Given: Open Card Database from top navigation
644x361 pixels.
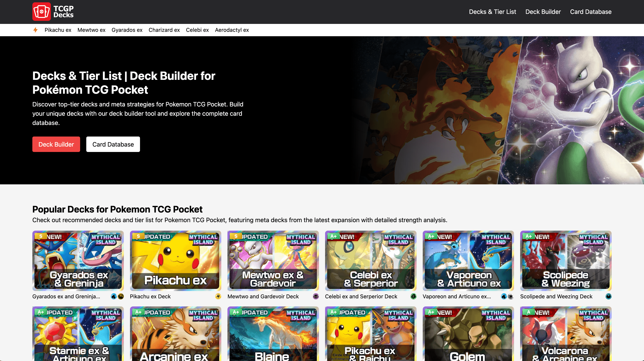Looking at the screenshot, I should (x=591, y=12).
